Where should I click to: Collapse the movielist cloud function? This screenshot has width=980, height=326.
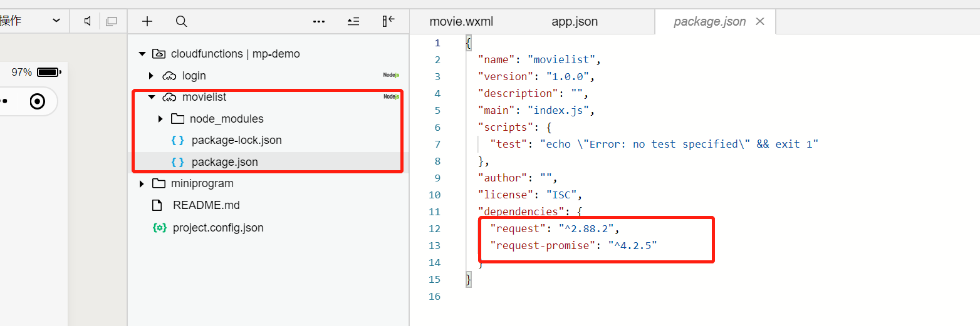coord(151,97)
